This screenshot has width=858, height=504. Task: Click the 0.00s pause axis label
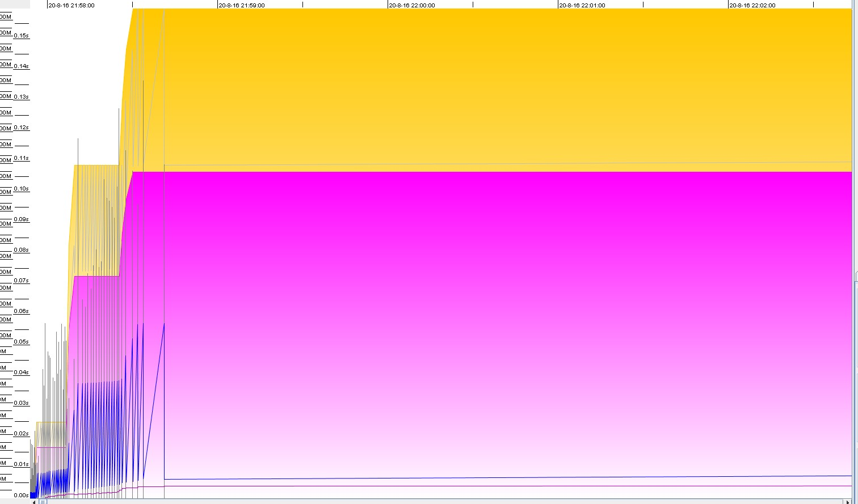point(22,495)
